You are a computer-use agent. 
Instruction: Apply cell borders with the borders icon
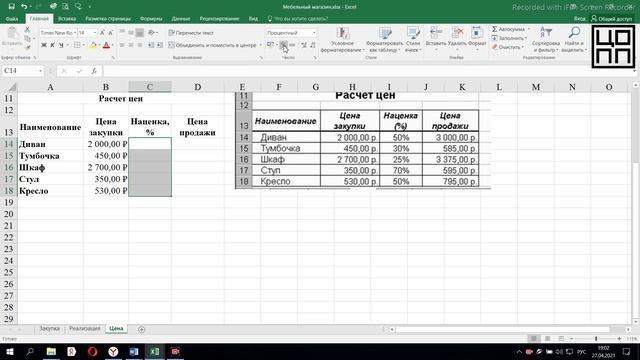(77, 45)
